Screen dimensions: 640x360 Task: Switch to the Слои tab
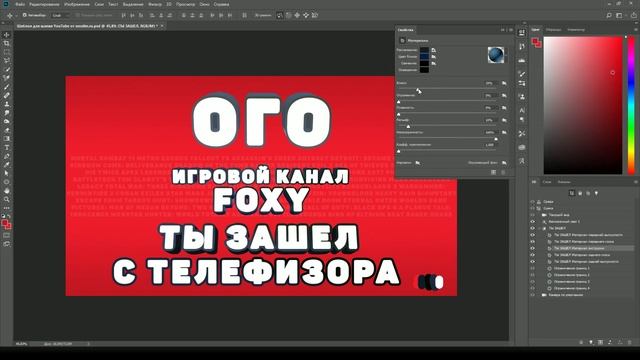click(547, 182)
